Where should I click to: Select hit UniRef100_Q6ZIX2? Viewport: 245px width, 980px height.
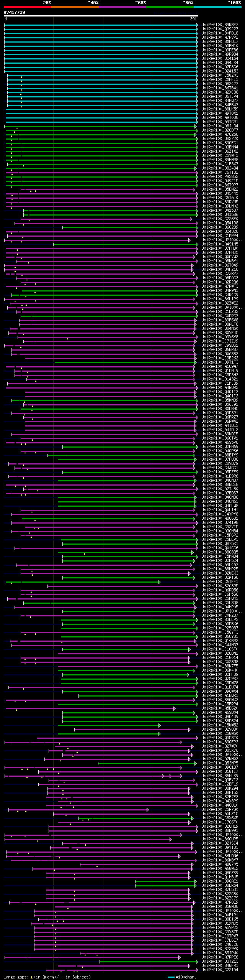coord(220,152)
